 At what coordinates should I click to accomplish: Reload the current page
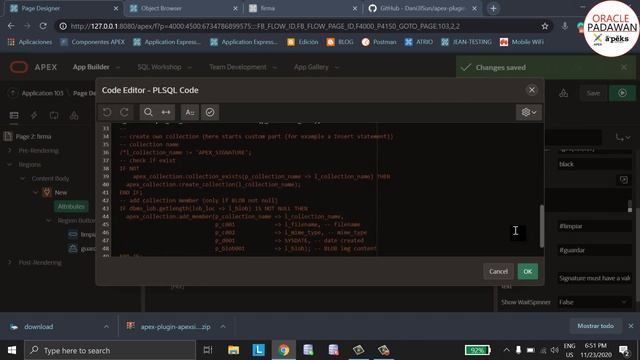[x=43, y=26]
